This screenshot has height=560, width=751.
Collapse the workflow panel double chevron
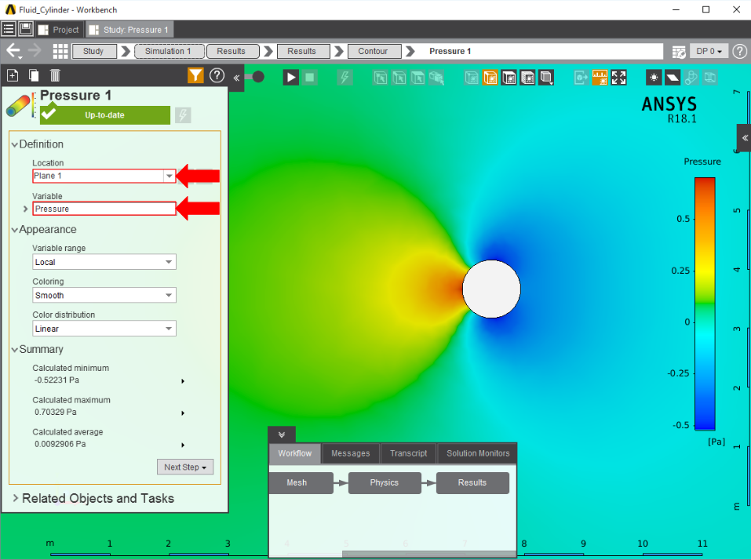[282, 435]
